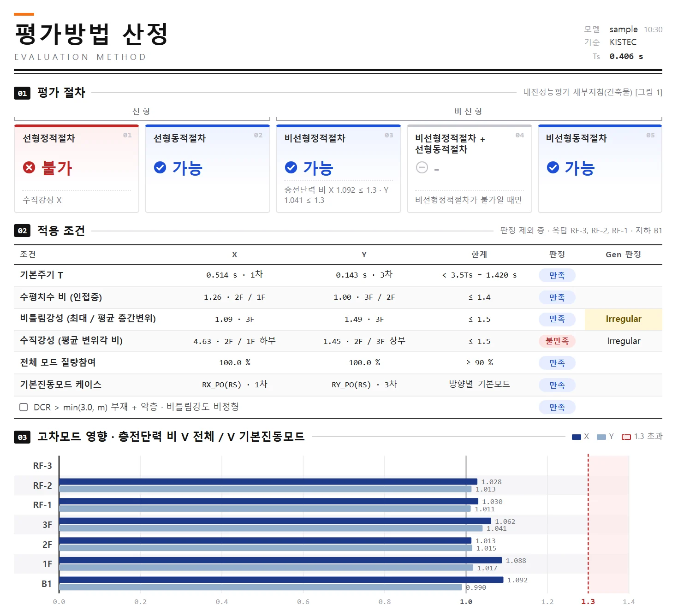
Task: Click the bold 1.0 axis label
Action: [466, 602]
